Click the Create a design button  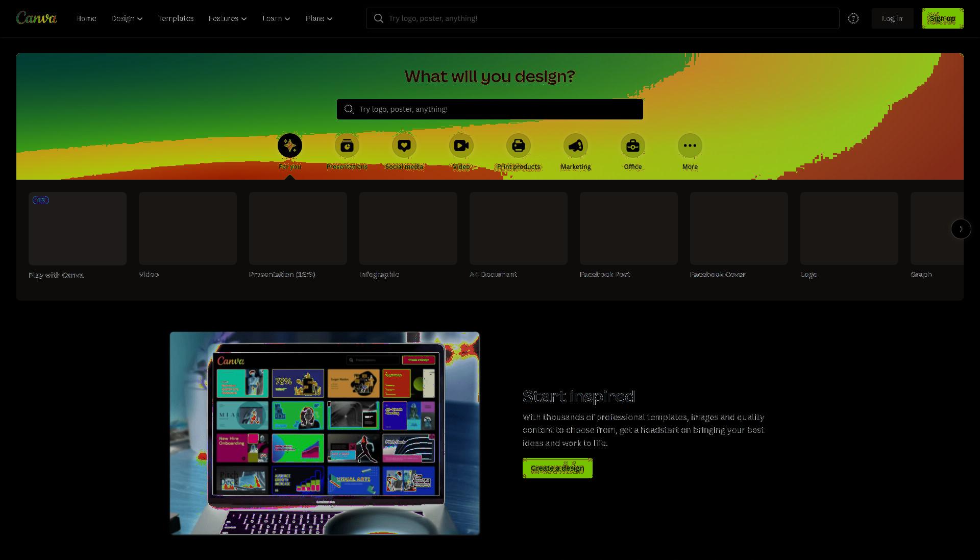tap(557, 468)
